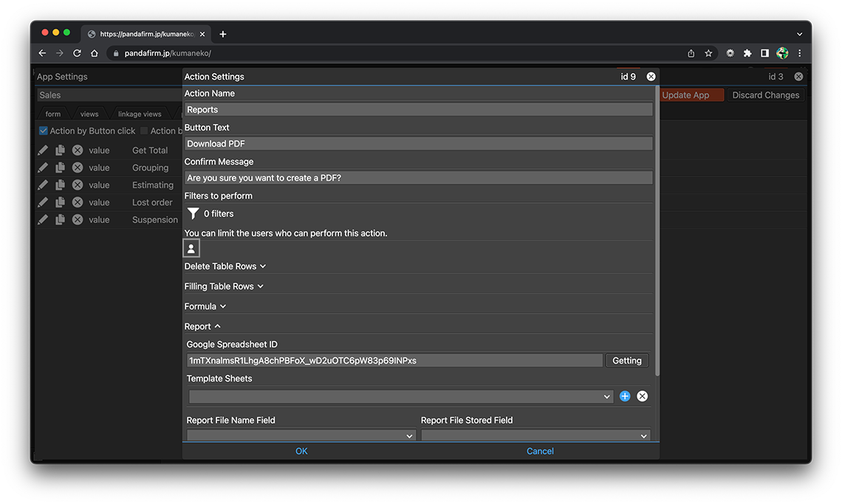Open the Template Sheets dropdown

tap(400, 396)
